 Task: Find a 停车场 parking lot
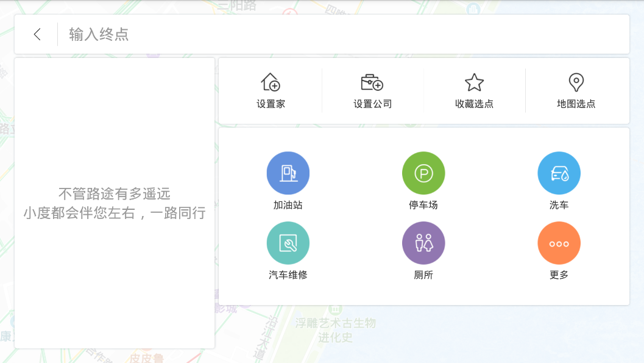(423, 180)
